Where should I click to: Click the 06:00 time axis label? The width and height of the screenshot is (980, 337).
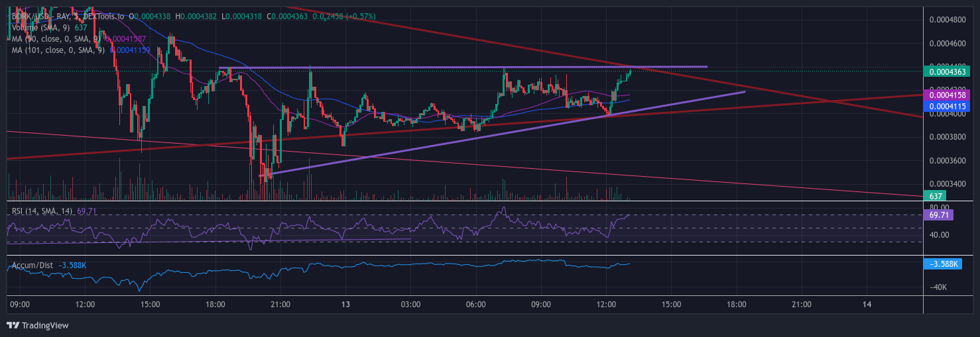pos(477,305)
